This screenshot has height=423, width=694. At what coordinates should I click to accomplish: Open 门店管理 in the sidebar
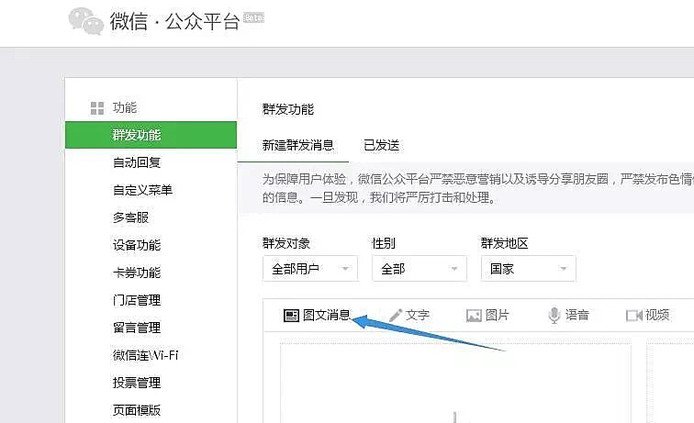pos(137,300)
